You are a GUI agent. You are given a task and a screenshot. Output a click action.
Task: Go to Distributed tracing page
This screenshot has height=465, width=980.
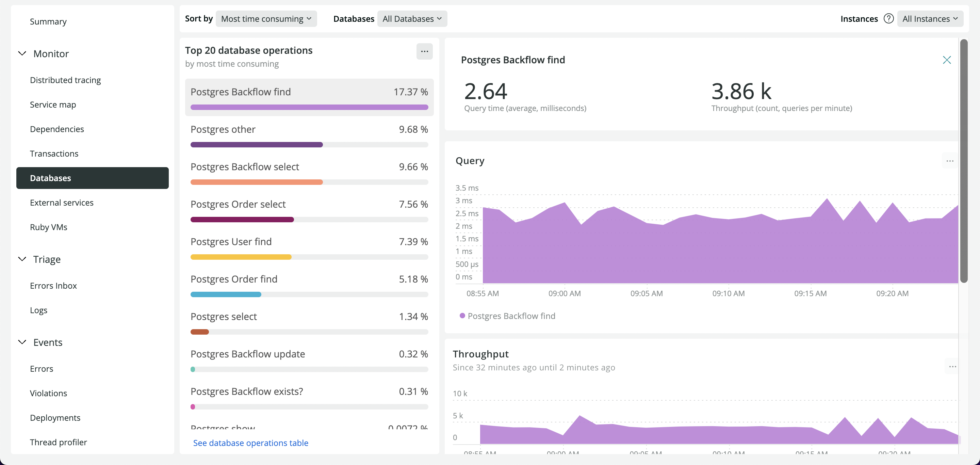(x=65, y=80)
